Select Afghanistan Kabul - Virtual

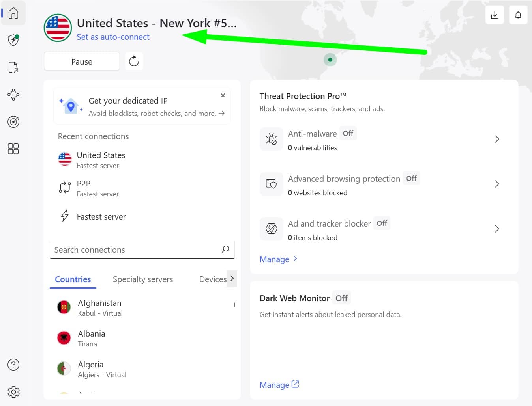pyautogui.click(x=142, y=307)
